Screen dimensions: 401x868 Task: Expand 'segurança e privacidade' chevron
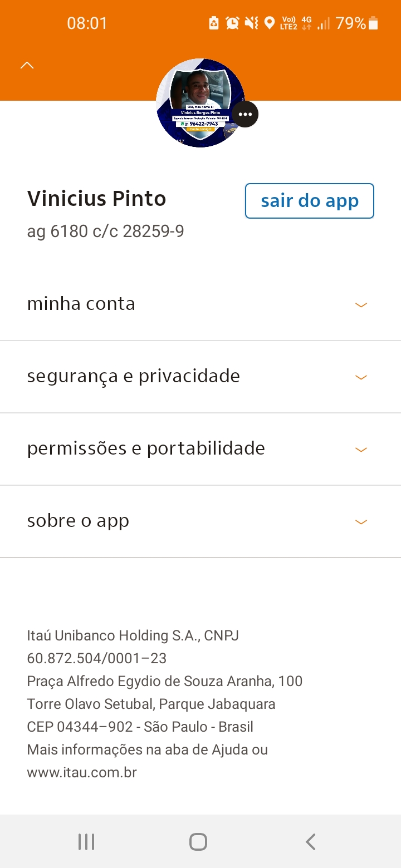pyautogui.click(x=361, y=377)
